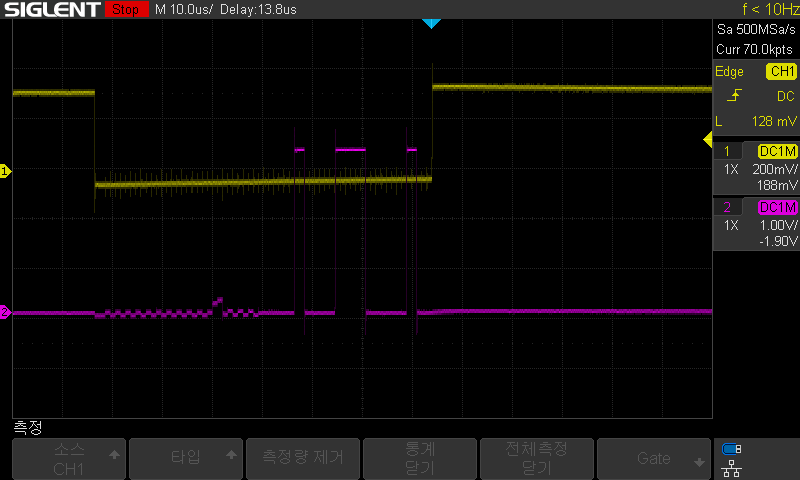Select the CH1 trigger source badge
This screenshot has width=800, height=480.
point(781,71)
